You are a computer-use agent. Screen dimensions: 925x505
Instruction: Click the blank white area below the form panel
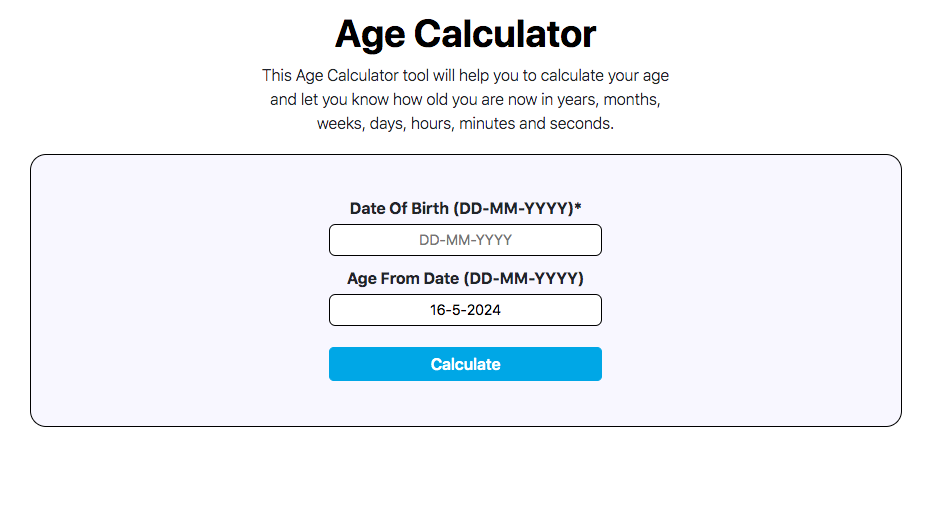[465, 468]
